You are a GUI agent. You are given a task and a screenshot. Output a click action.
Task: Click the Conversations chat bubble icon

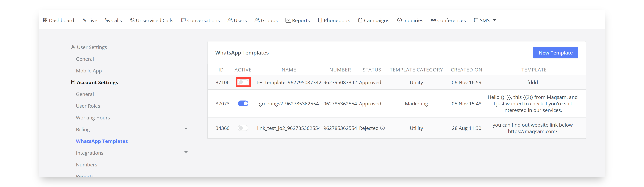[184, 20]
